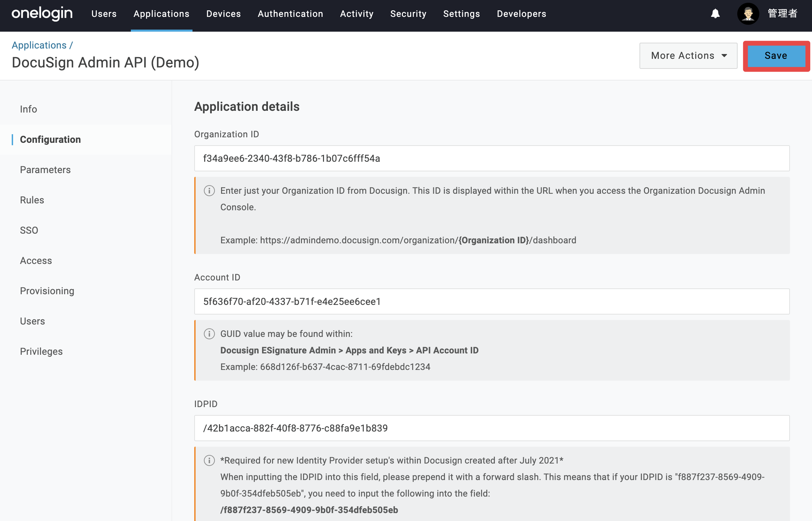Open the Rules sidebar tab

point(32,200)
